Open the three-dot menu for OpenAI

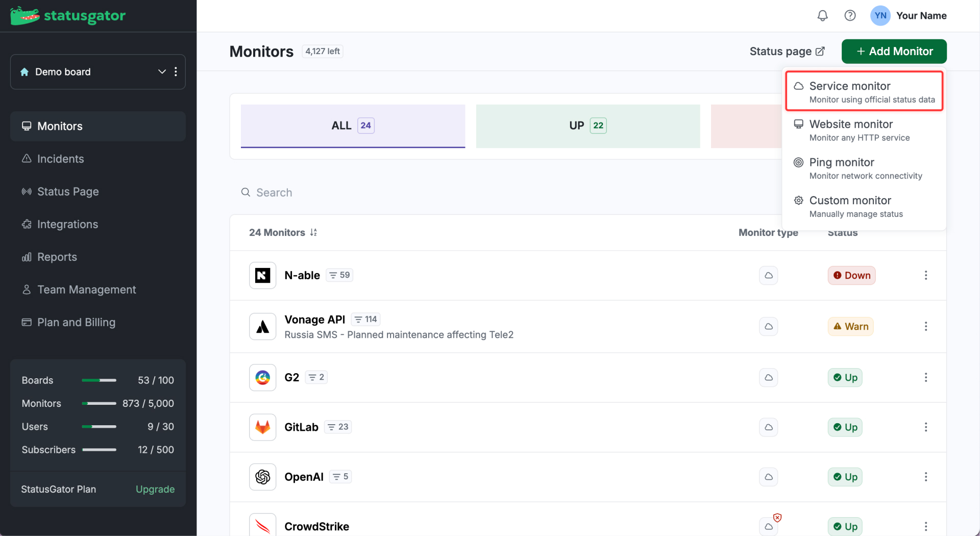[x=925, y=477]
